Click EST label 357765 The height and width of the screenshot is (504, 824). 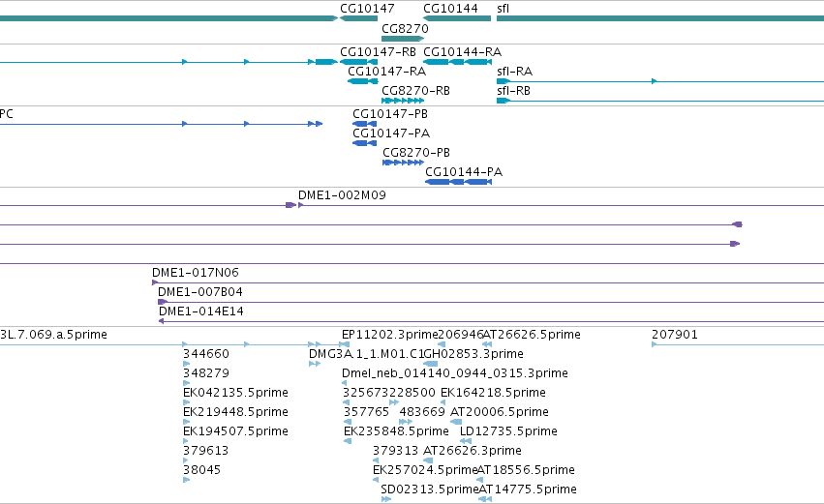tap(366, 412)
